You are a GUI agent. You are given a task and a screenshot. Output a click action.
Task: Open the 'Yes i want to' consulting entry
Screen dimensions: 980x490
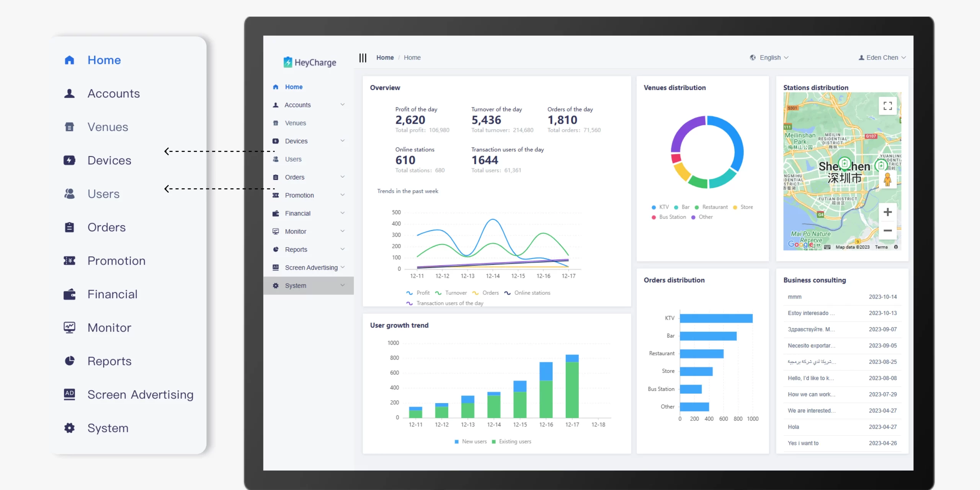pyautogui.click(x=842, y=443)
